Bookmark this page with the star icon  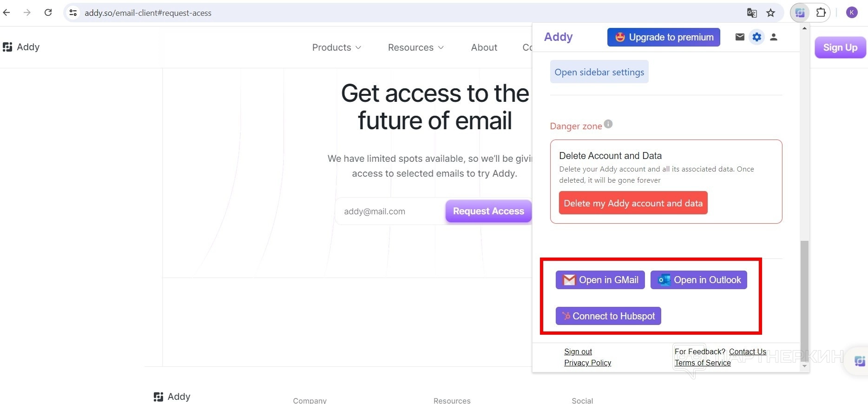pyautogui.click(x=771, y=13)
